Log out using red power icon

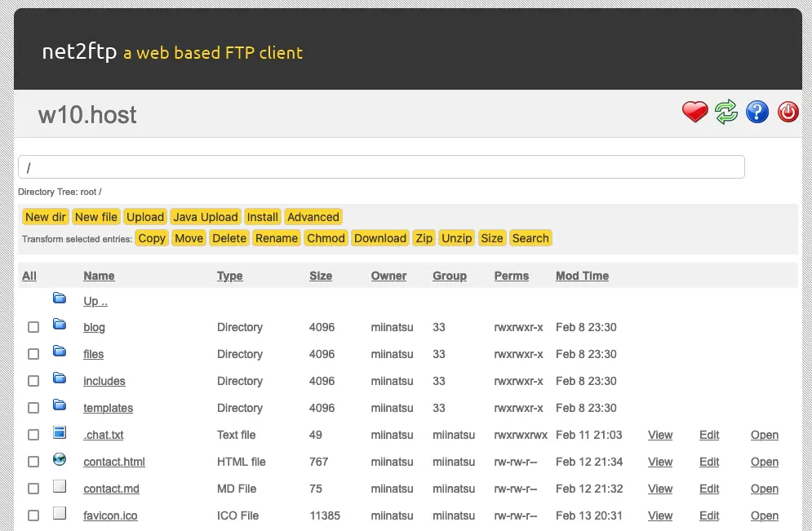click(788, 112)
